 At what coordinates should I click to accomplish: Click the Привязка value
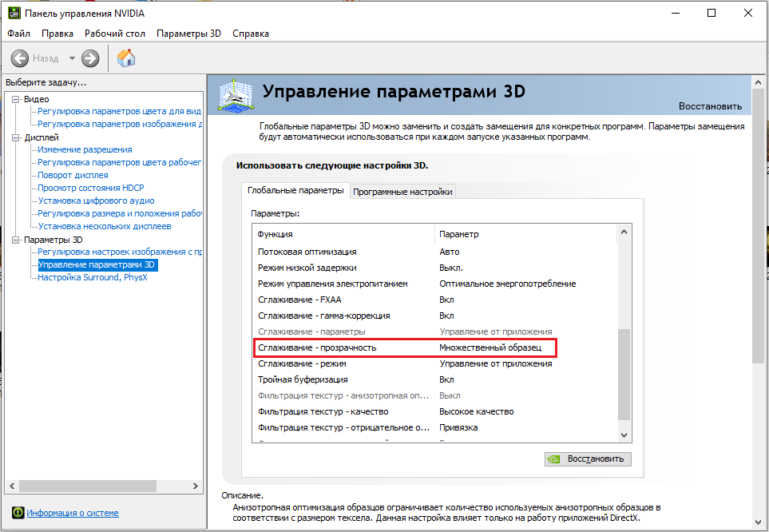pos(458,427)
